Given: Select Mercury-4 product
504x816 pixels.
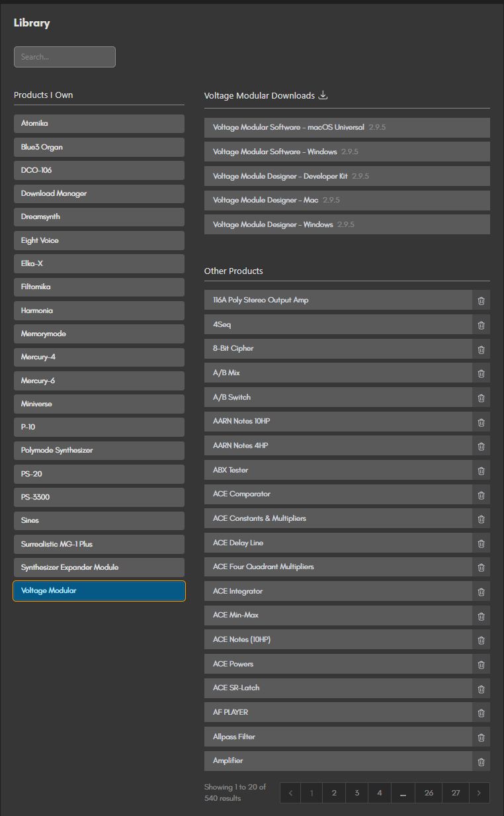Looking at the screenshot, I should click(99, 357).
